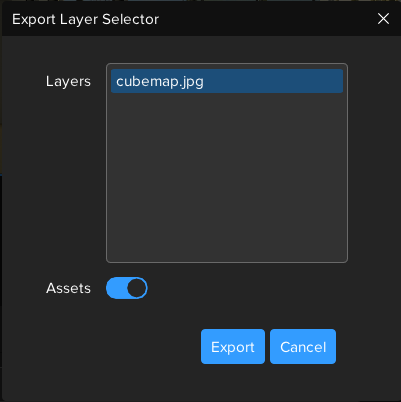Image resolution: width=401 pixels, height=402 pixels.
Task: Close the Export Layer Selector dialog
Action: click(383, 19)
